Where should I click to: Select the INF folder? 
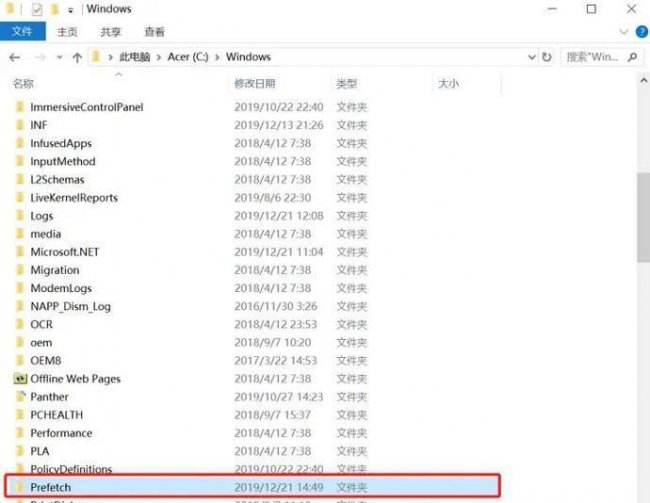click(x=39, y=125)
